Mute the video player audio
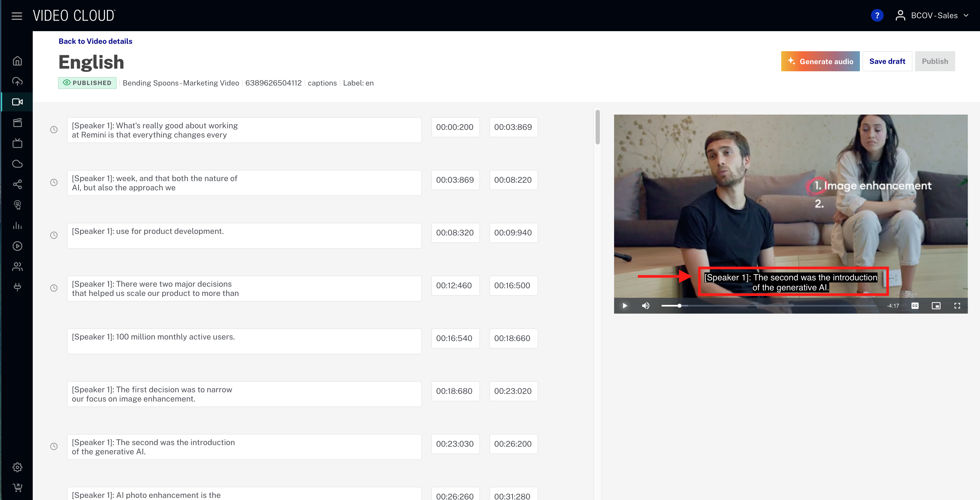980x500 pixels. coord(645,305)
